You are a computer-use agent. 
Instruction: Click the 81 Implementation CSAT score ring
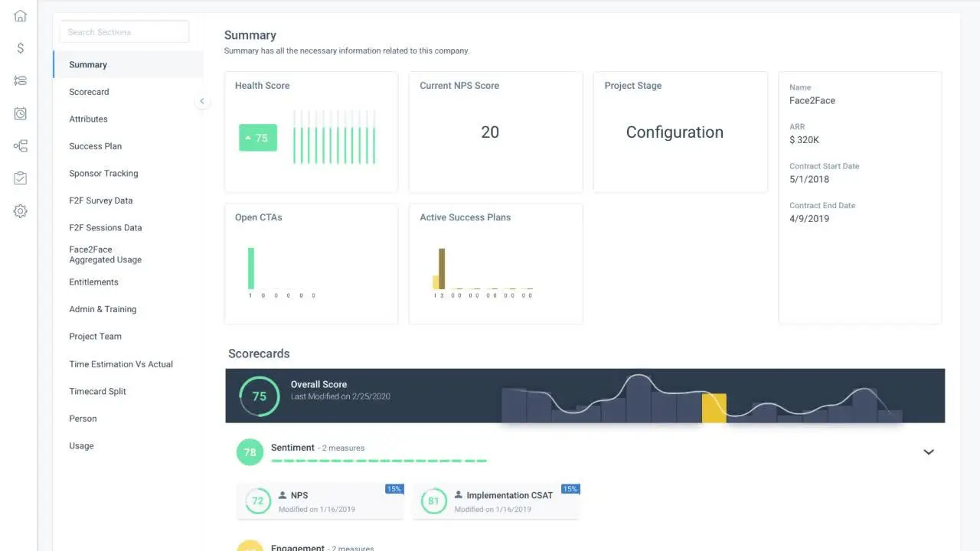[x=434, y=501]
